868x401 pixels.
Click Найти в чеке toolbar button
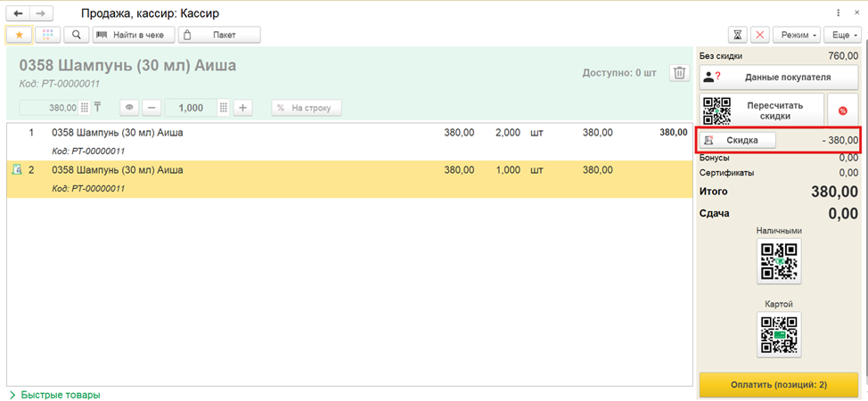(134, 35)
